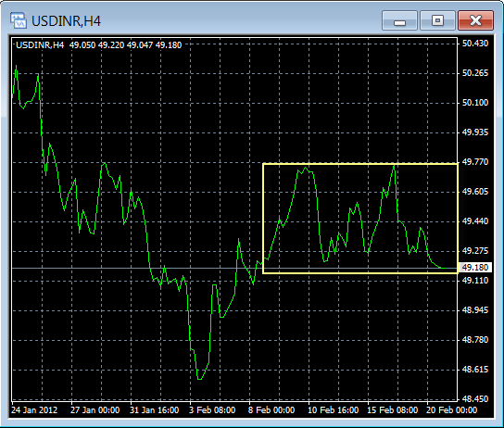Click the 50.265 price scale label
The image size is (504, 428).
(x=475, y=73)
